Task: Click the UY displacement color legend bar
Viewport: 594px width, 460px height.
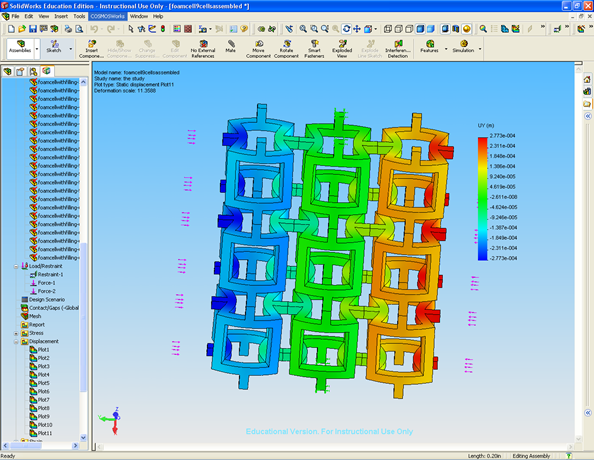Action: [482, 199]
